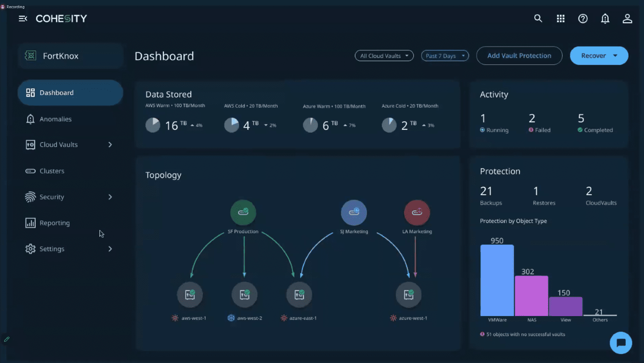Click the pink NAS bar in chart
The width and height of the screenshot is (644, 363).
(x=531, y=296)
